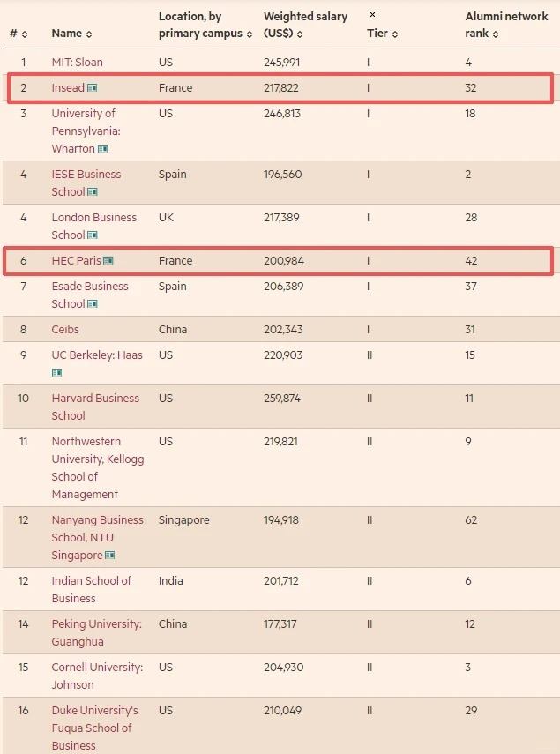Click the icon after London Business School
This screenshot has width=560, height=754.
[x=93, y=235]
